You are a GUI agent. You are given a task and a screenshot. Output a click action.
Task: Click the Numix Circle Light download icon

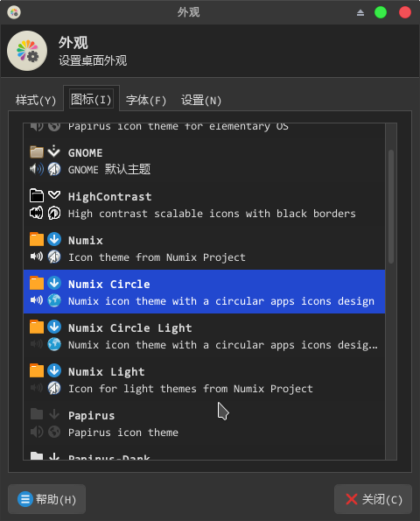coord(54,327)
